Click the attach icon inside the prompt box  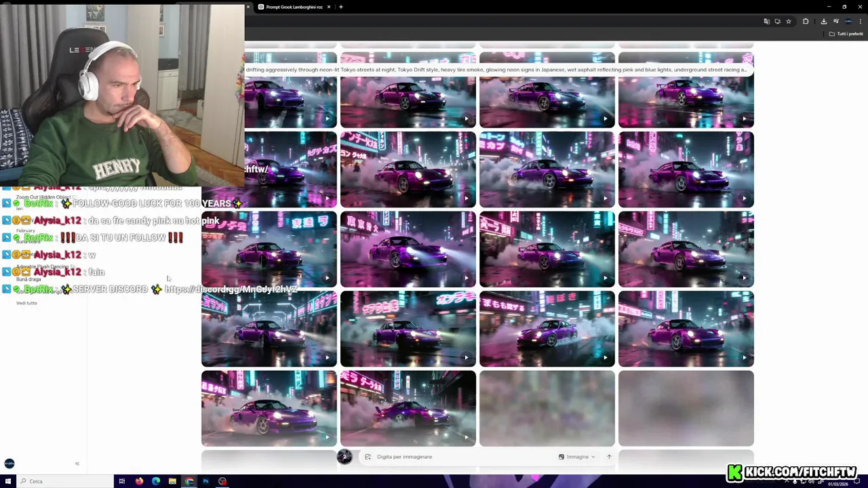[368, 457]
